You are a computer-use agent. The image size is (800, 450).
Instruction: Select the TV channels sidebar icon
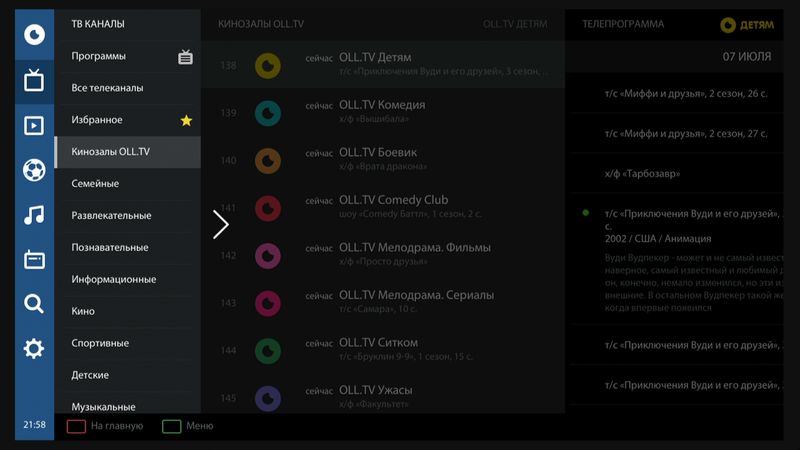point(34,81)
